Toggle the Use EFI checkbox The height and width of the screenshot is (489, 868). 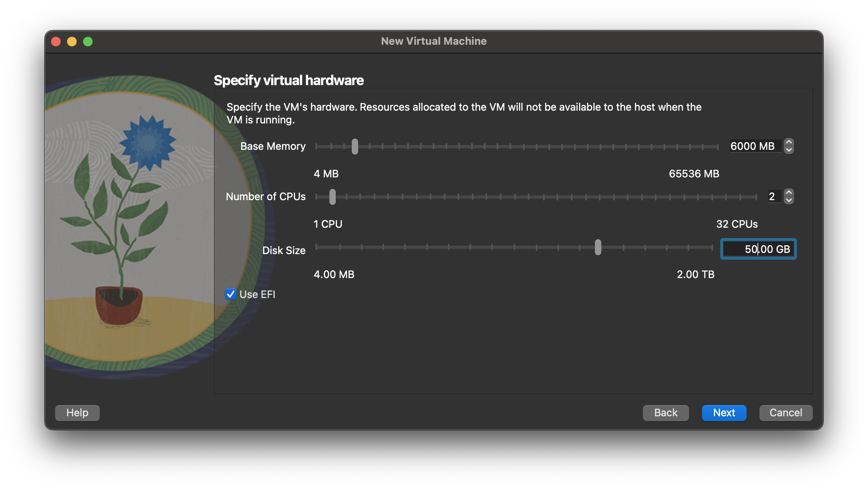[230, 294]
